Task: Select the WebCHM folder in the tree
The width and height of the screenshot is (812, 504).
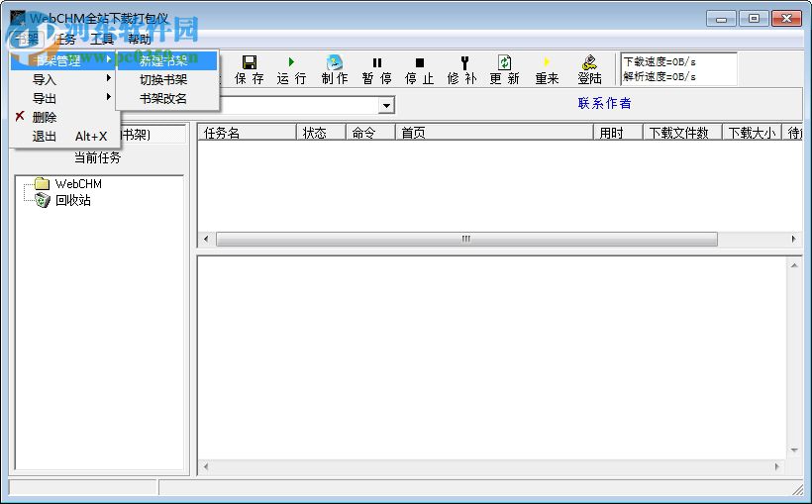Action: [68, 184]
